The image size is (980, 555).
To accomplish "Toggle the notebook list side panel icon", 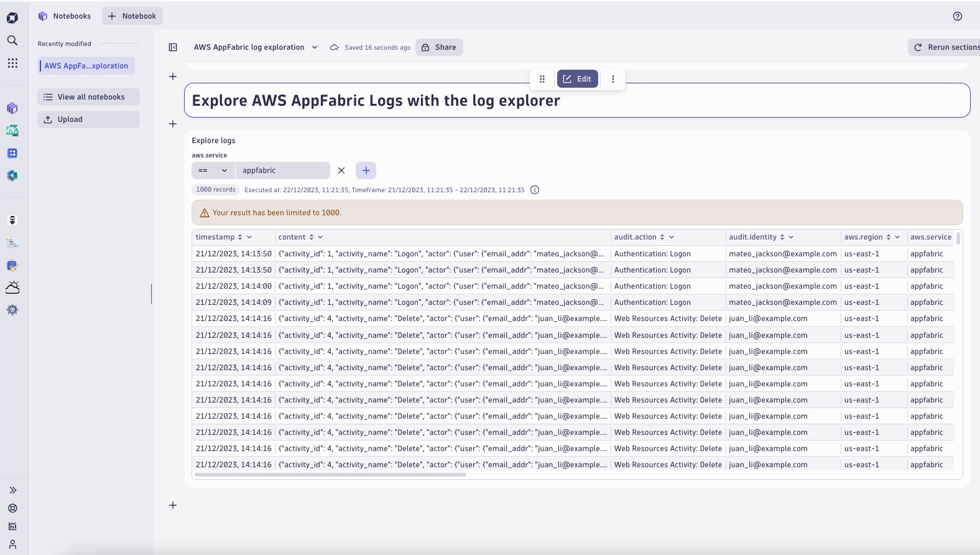I will click(173, 47).
